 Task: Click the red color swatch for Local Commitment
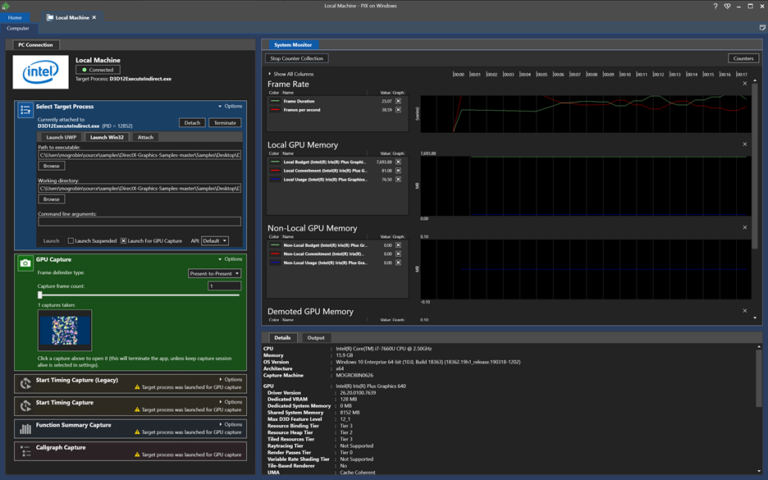pos(275,170)
